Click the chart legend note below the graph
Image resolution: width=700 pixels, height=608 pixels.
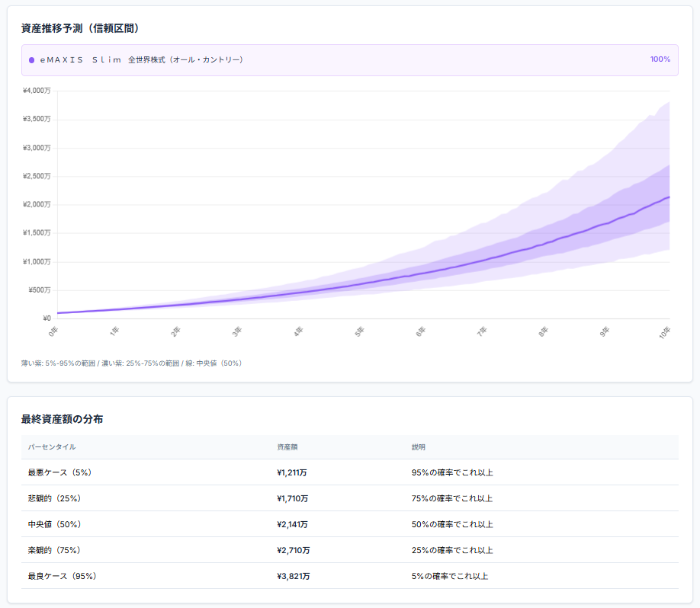(131, 363)
